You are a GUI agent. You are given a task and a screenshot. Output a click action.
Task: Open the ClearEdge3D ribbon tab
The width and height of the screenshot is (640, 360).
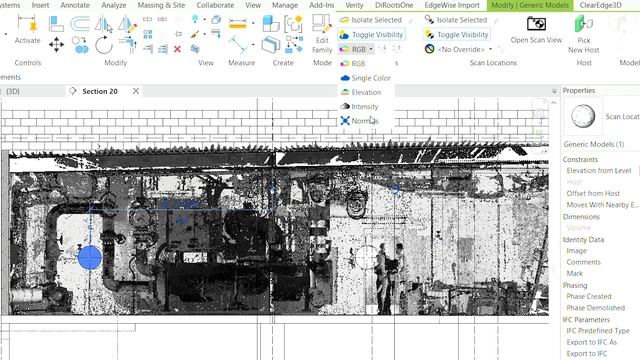(x=600, y=5)
